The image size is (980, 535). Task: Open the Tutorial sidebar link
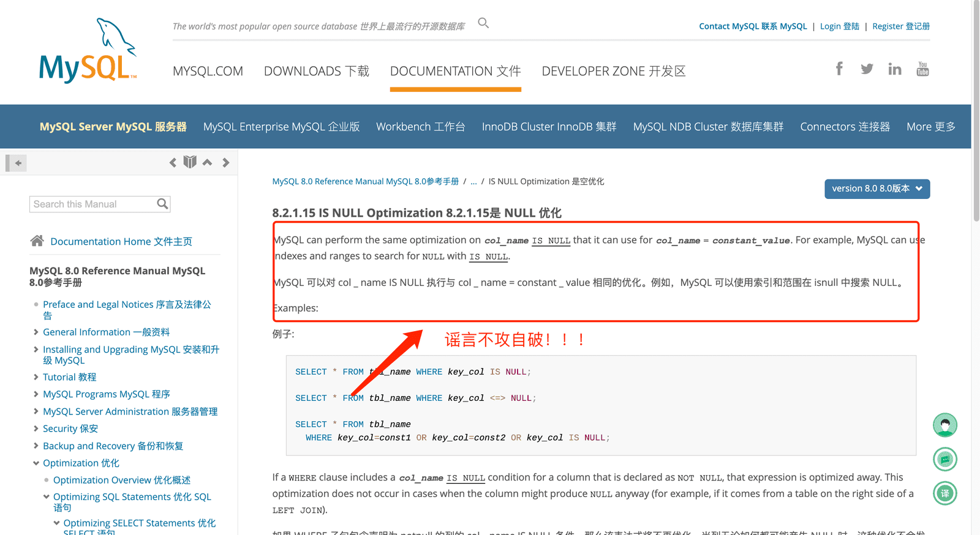tap(70, 377)
